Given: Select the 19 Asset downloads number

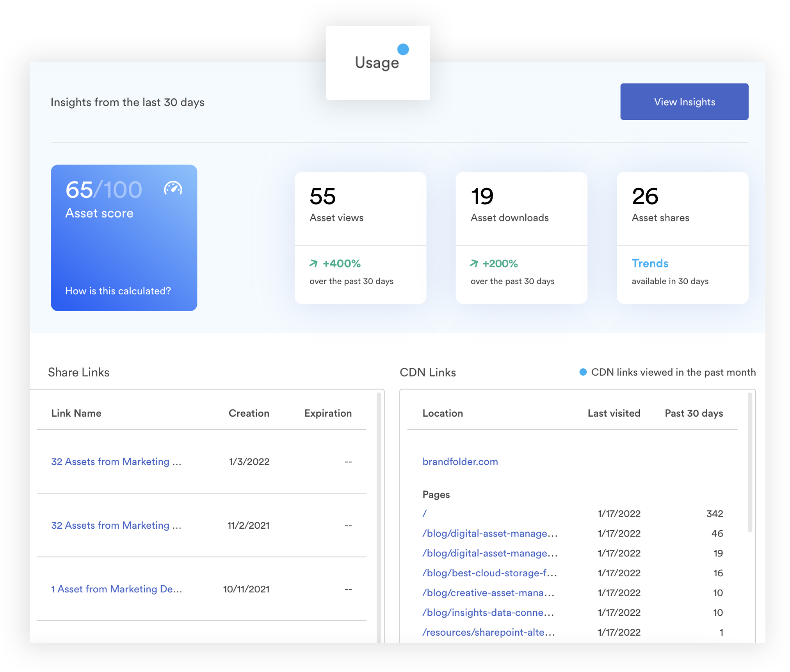Looking at the screenshot, I should click(482, 196).
